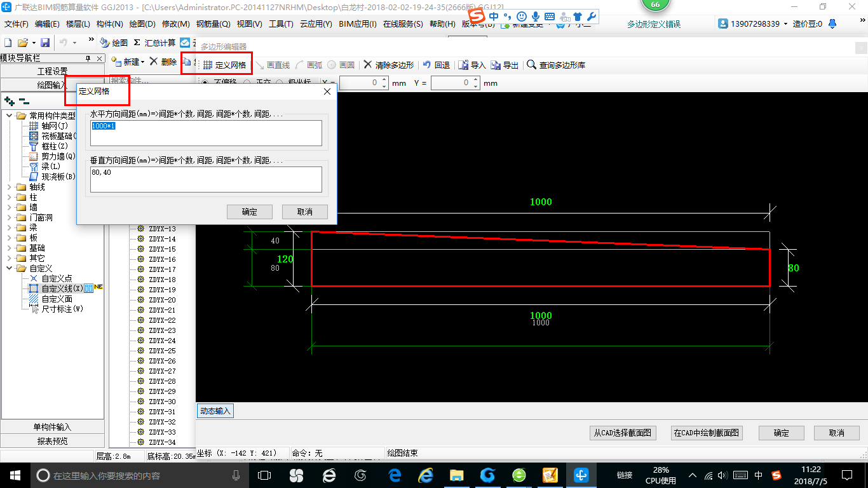The image size is (868, 488).
Task: Expand 门窗洞 tree folder
Action: click(10, 217)
